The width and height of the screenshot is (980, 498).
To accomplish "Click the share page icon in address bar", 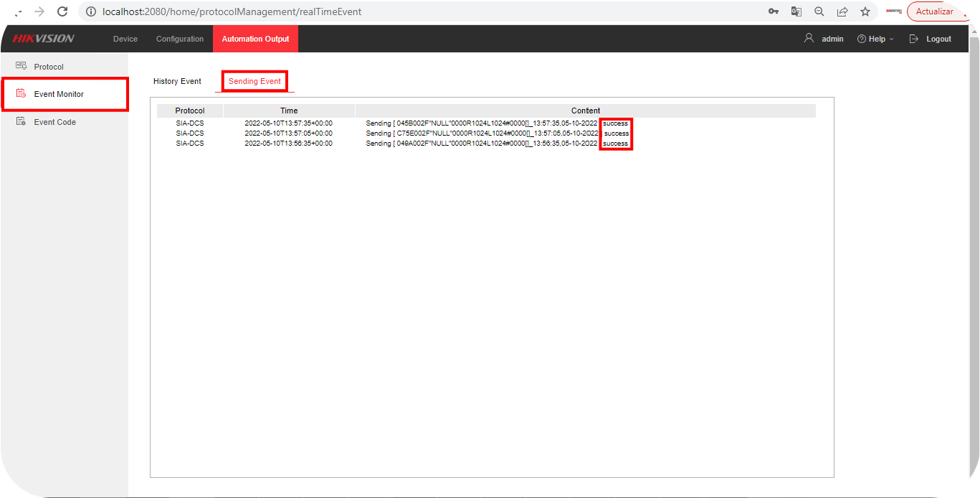I will pos(842,11).
